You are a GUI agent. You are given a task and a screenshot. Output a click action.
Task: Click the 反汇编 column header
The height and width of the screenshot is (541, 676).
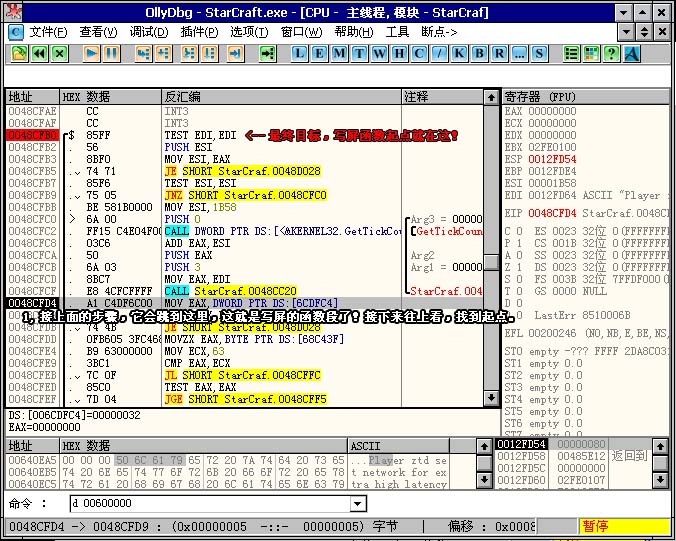(x=282, y=97)
